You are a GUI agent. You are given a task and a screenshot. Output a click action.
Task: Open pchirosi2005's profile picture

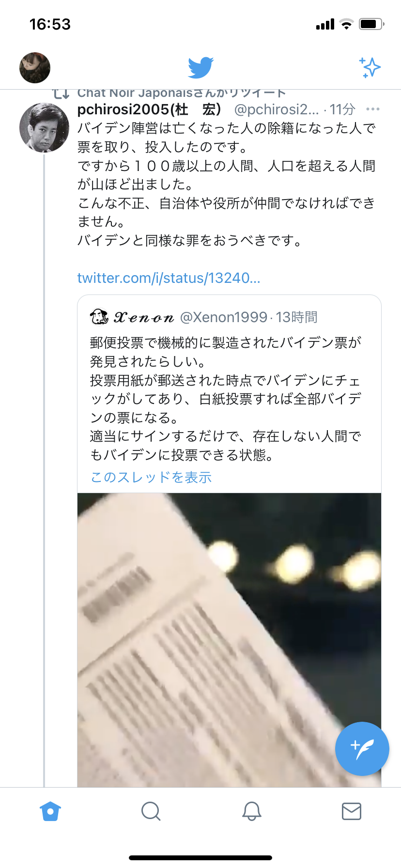pos(44,128)
